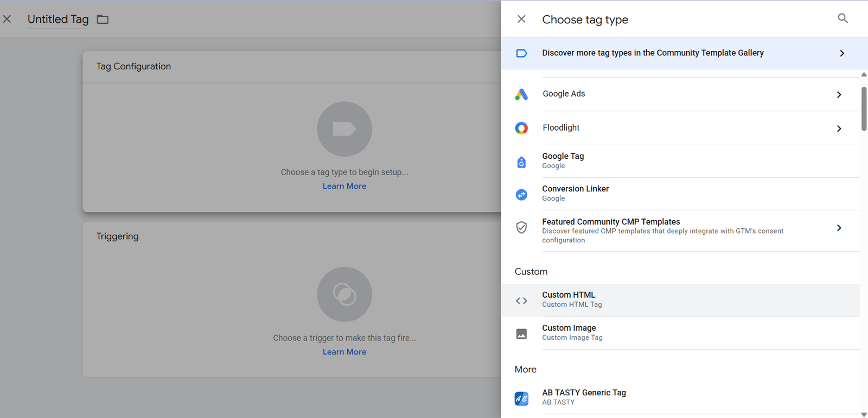
Task: Click the Custom Image picture icon
Action: 521,334
